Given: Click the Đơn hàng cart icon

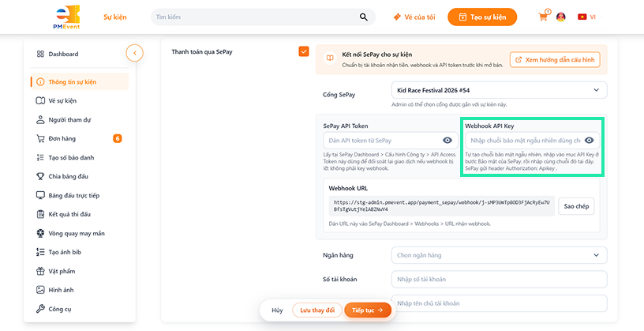Looking at the screenshot, I should tap(40, 138).
